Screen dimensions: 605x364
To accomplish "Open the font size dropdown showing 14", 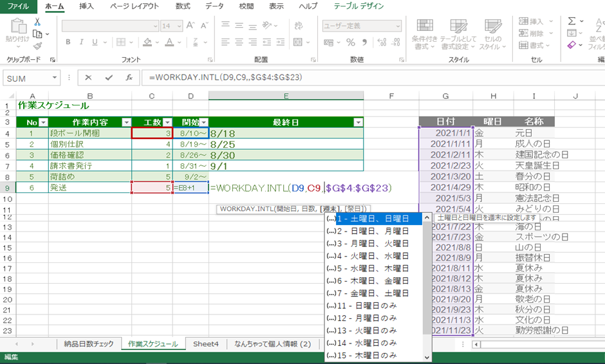I will [187, 26].
